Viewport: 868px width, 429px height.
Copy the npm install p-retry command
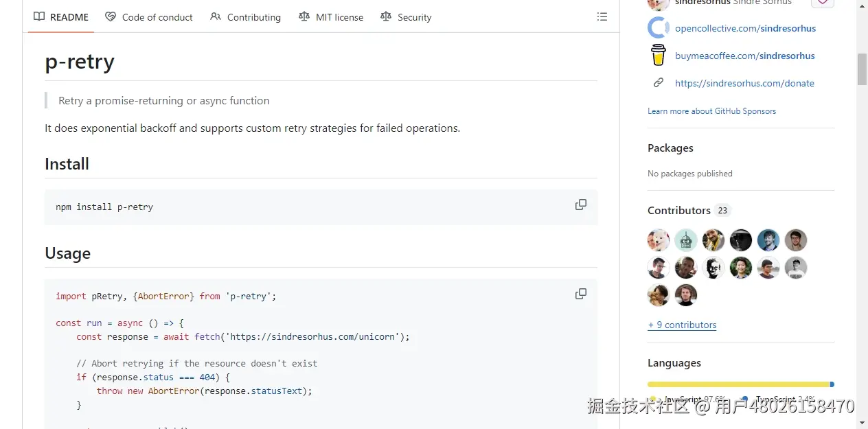pyautogui.click(x=581, y=205)
